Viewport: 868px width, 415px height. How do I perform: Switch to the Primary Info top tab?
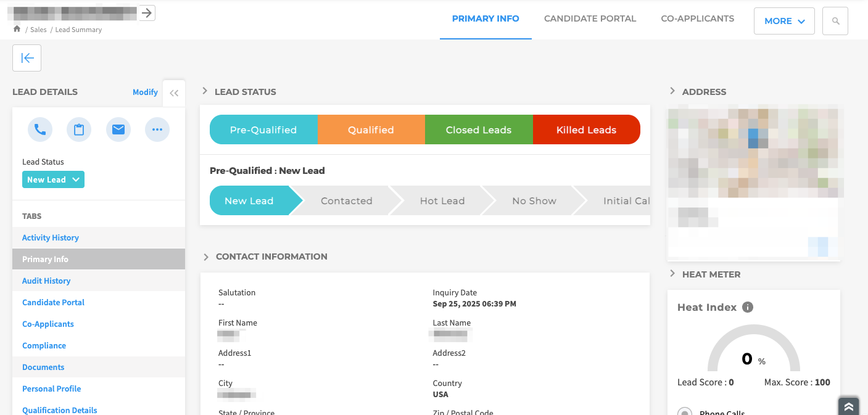[x=486, y=19]
